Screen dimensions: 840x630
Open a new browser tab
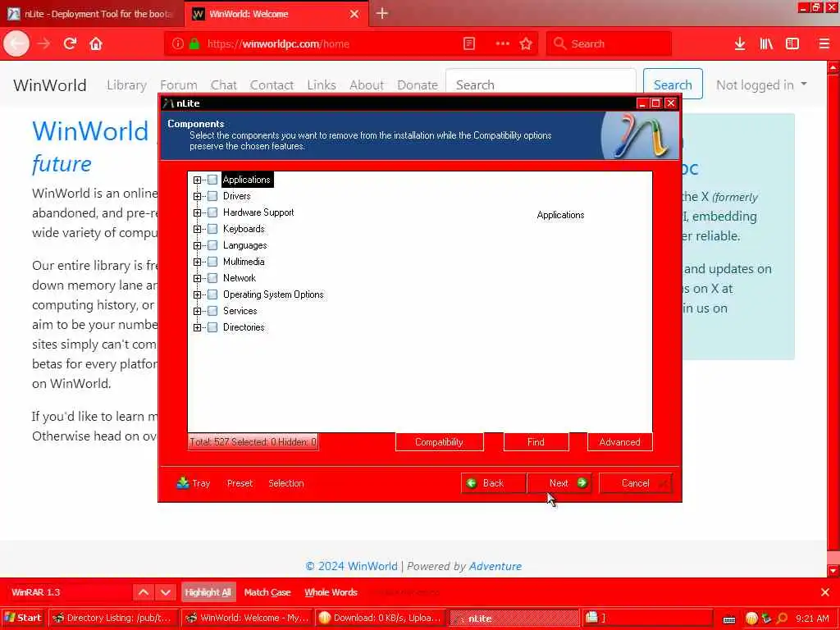[x=382, y=13]
